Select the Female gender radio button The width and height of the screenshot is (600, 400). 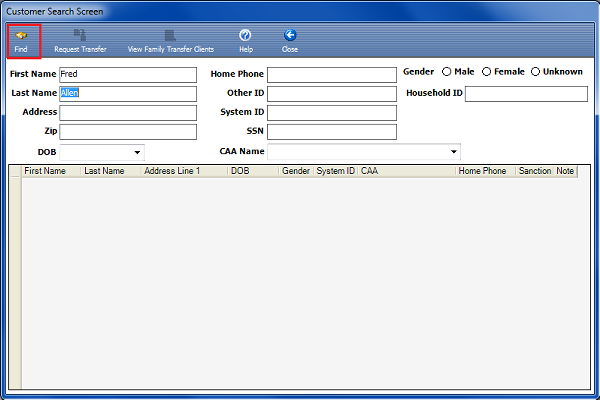pos(487,72)
